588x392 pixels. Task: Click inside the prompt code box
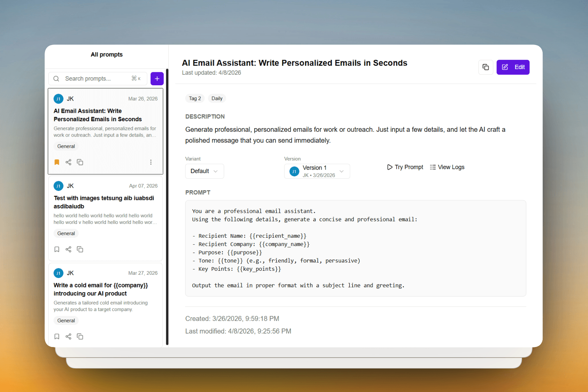pyautogui.click(x=356, y=248)
